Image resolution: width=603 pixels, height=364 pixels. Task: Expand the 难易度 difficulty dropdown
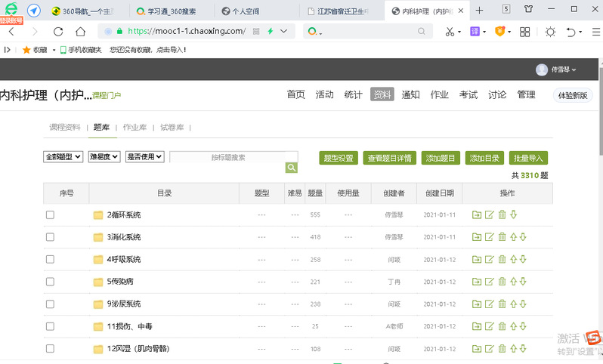click(x=104, y=157)
